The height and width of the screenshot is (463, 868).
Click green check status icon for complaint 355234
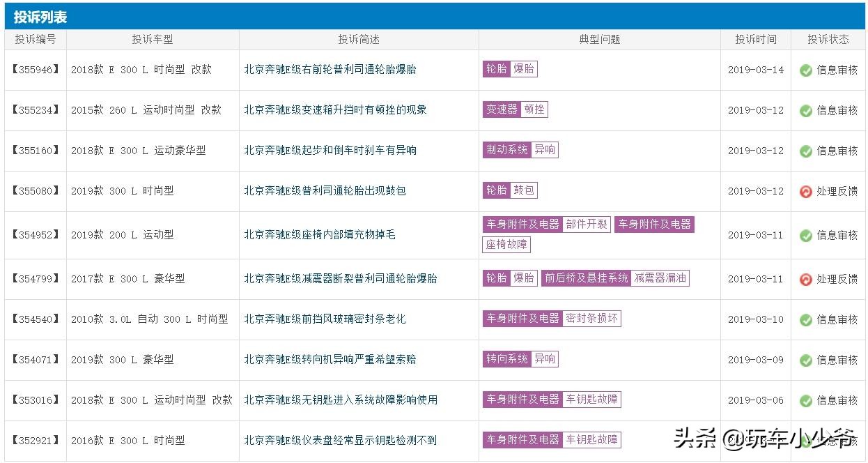click(806, 111)
